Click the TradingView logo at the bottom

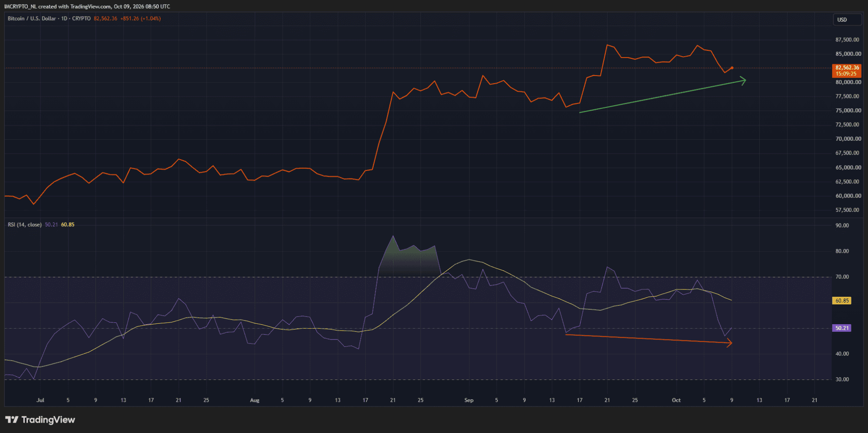click(40, 420)
